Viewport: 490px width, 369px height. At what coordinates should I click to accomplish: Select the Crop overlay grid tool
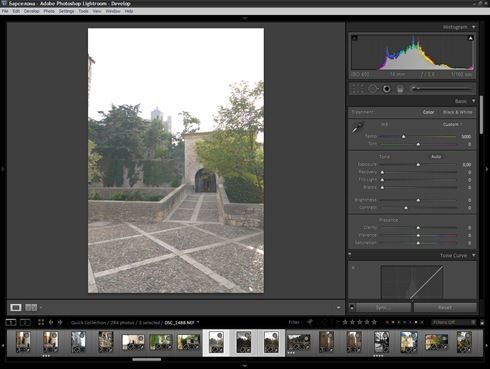pos(358,89)
